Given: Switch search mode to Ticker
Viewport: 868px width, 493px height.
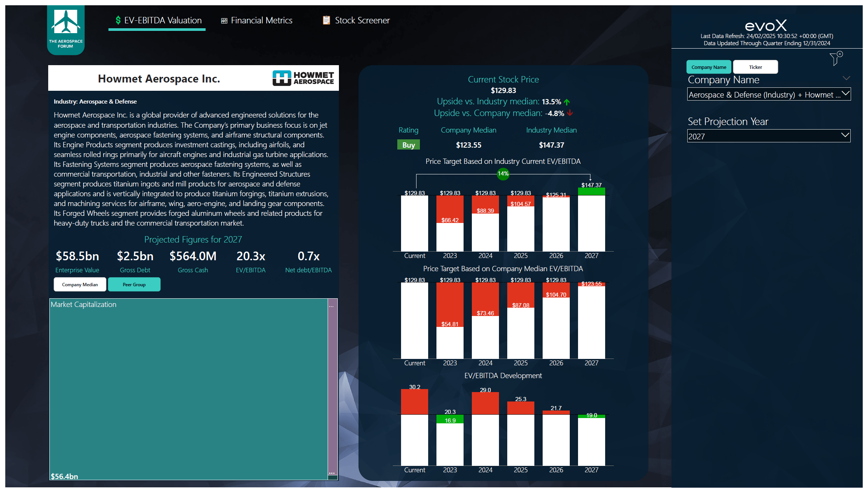Looking at the screenshot, I should pyautogui.click(x=755, y=66).
